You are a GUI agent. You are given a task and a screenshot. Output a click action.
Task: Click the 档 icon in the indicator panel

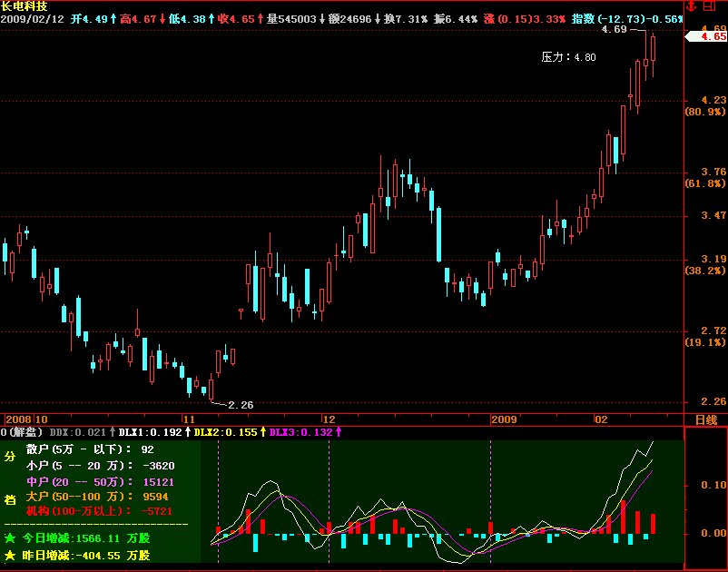pyautogui.click(x=10, y=499)
